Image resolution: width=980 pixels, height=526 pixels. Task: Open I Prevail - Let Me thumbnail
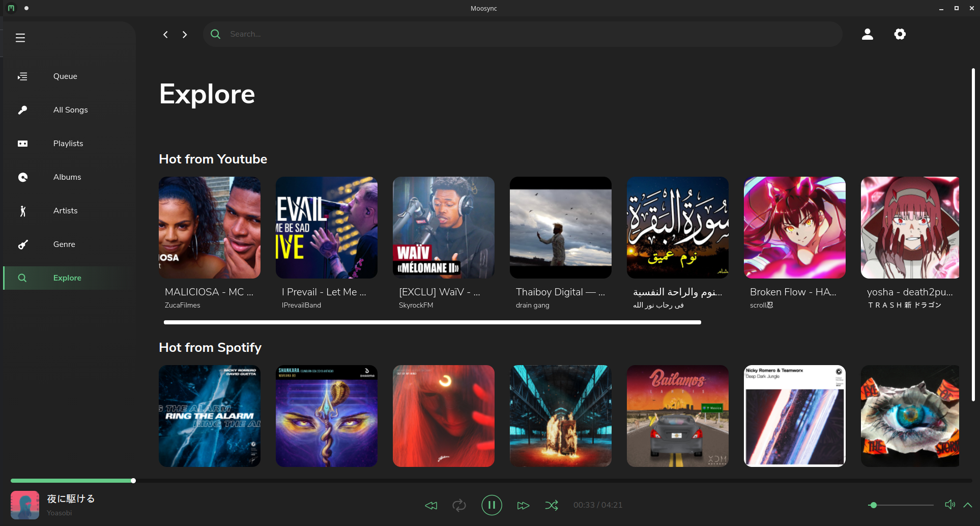[327, 228]
